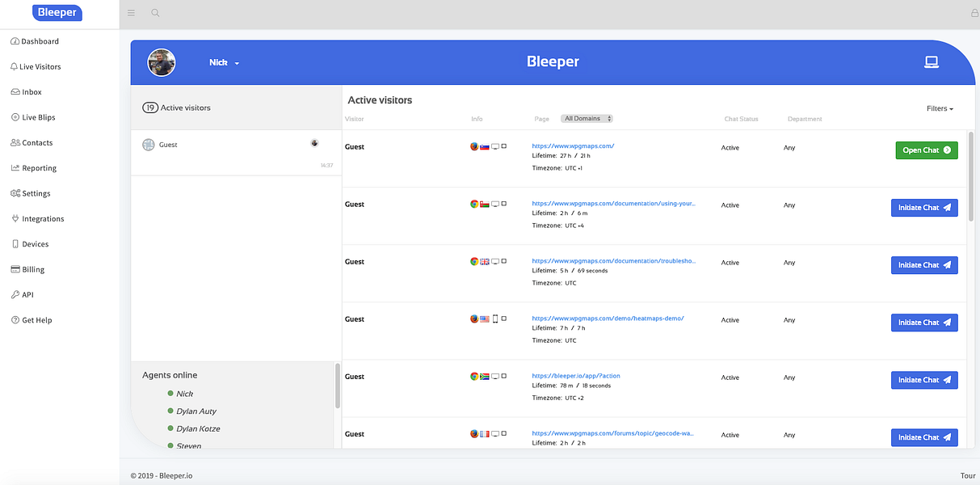980x485 pixels.
Task: Click the UK flag in troubleshooting row
Action: point(485,262)
